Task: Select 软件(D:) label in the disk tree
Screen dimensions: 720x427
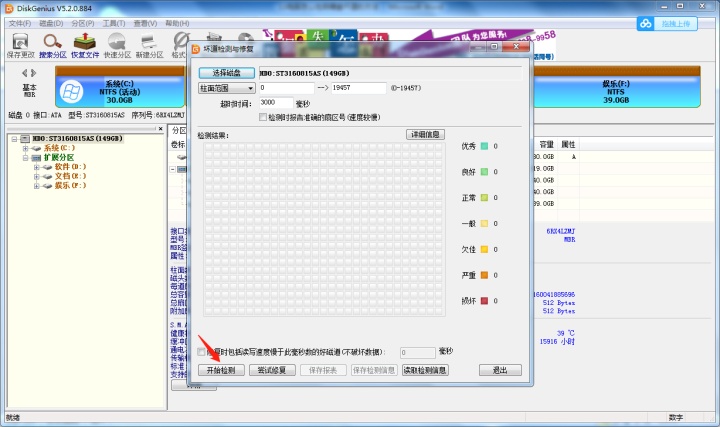Action: pos(70,167)
